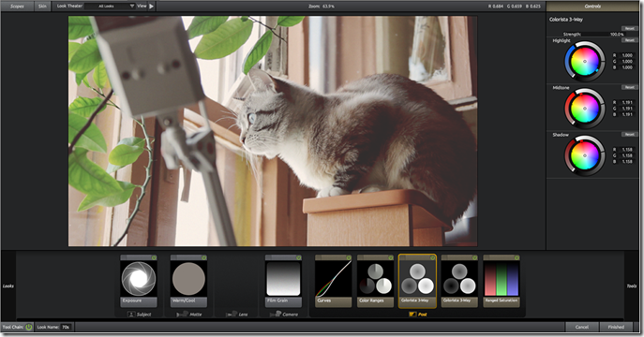The width and height of the screenshot is (644, 337).
Task: Disable the selected Colorista 3-Way enable toggle
Action: coord(432,257)
